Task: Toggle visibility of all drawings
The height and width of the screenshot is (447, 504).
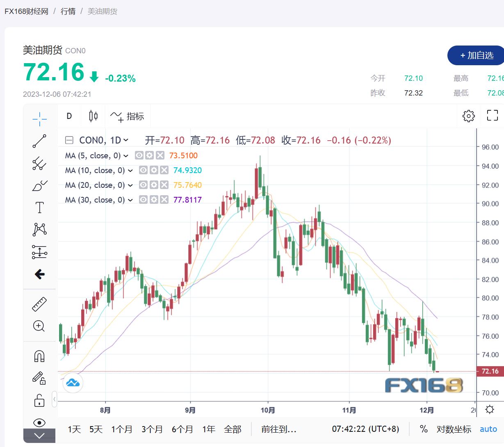Action: [x=39, y=422]
